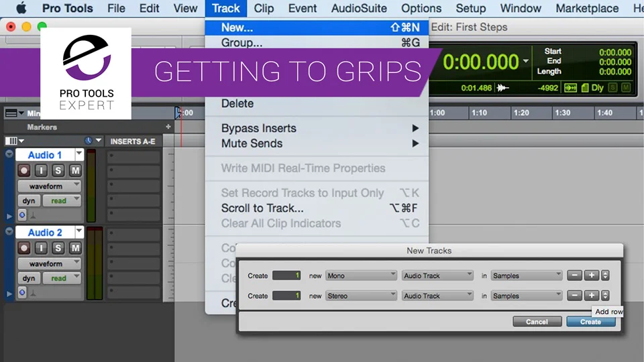Image resolution: width=644 pixels, height=362 pixels.
Task: Open the Clip menu in menu bar
Action: [x=264, y=8]
